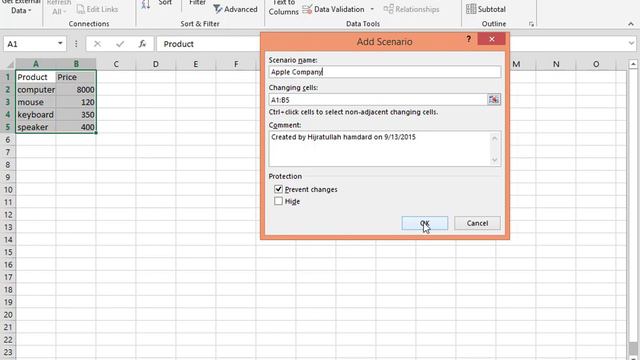Click the cell with value 350
The width and height of the screenshot is (640, 360).
point(76,115)
